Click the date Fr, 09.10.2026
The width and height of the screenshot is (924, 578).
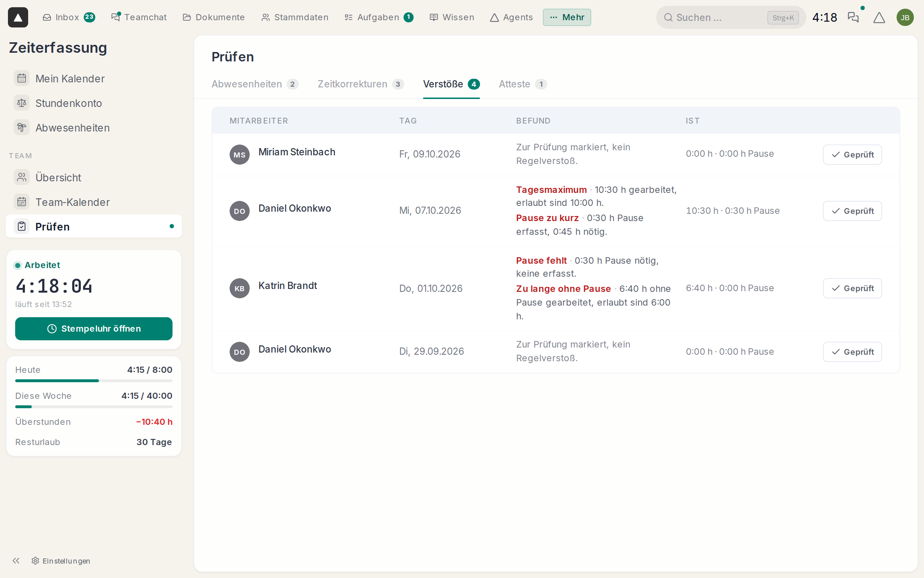[x=430, y=154]
